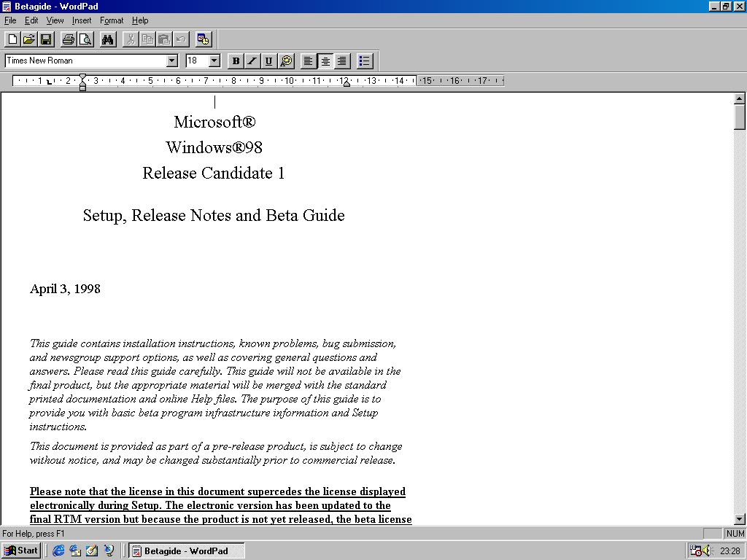Click the vertical scrollbar thumb
747x560 pixels.
click(740, 117)
